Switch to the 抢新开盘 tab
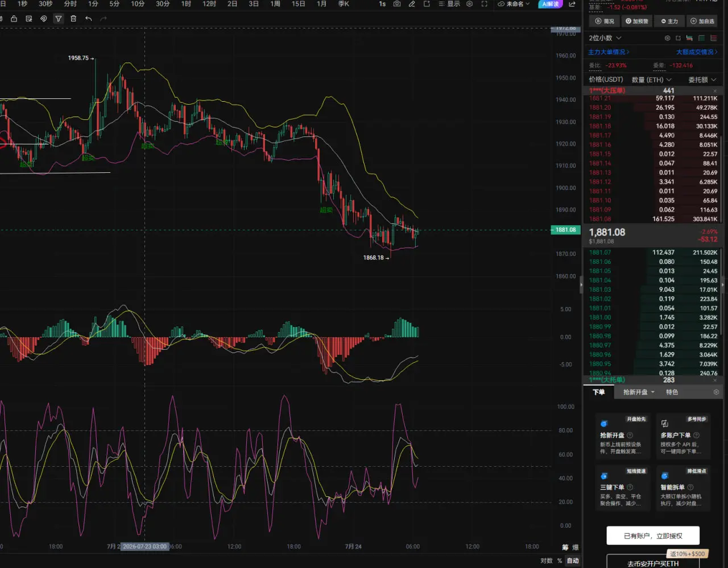Viewport: 728px width, 568px height. pos(639,392)
